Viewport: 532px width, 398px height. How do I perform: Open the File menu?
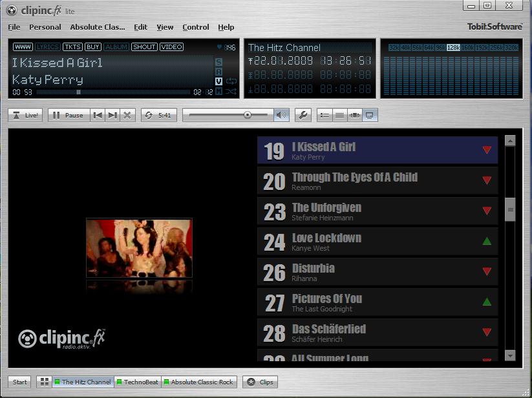point(14,27)
